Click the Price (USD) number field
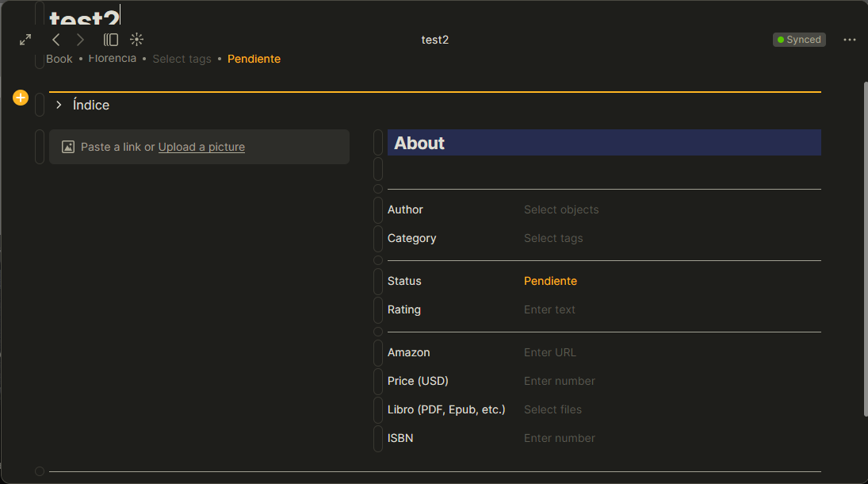 tap(559, 381)
